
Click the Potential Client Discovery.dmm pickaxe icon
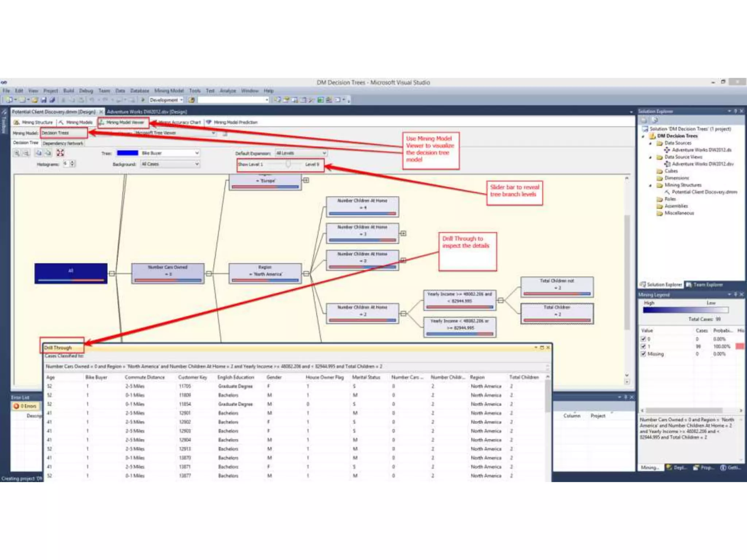tap(667, 192)
